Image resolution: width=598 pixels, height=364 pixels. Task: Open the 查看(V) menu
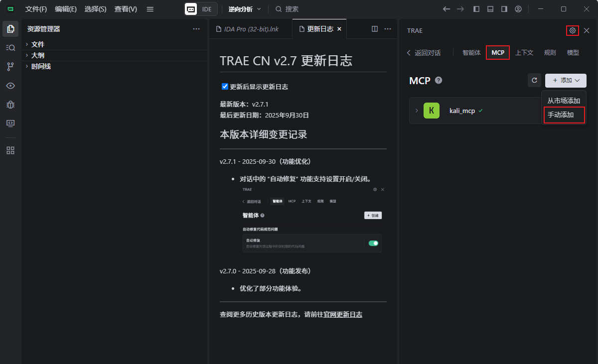pos(126,9)
